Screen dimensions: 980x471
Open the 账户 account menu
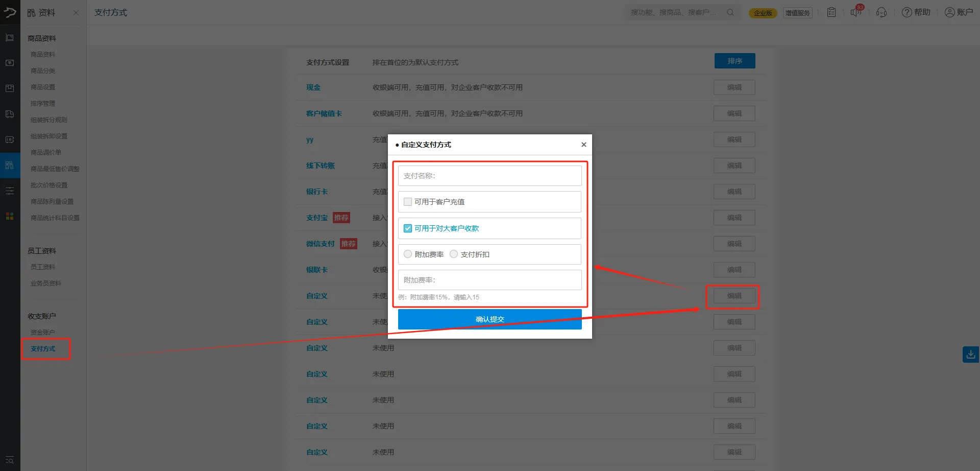point(959,12)
